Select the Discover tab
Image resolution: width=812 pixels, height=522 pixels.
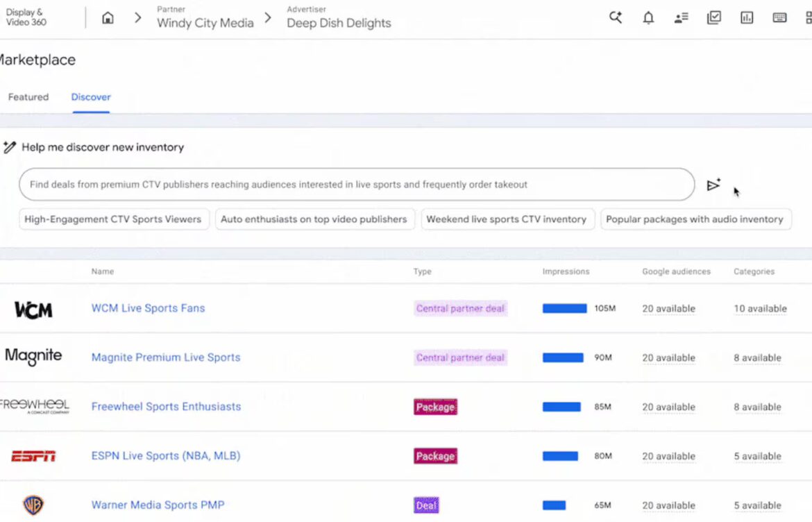coord(91,97)
